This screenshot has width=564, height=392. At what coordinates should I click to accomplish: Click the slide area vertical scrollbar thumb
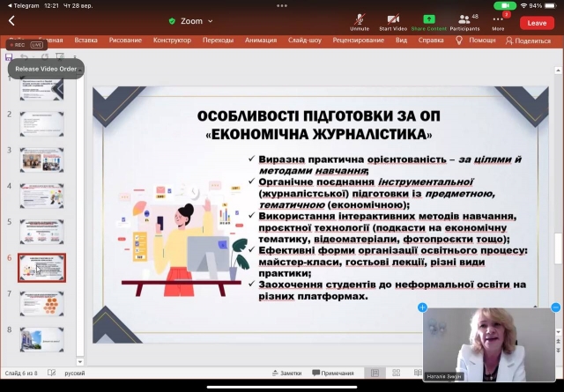(x=558, y=248)
